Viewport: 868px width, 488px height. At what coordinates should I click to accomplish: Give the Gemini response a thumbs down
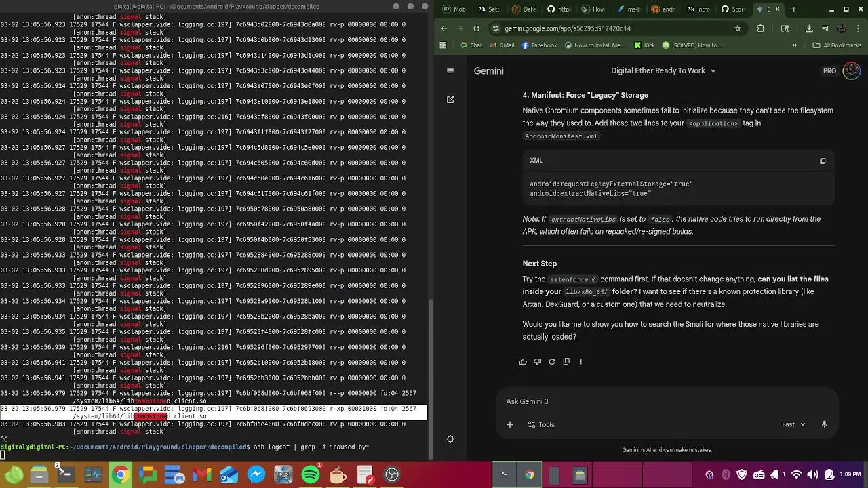(x=538, y=362)
